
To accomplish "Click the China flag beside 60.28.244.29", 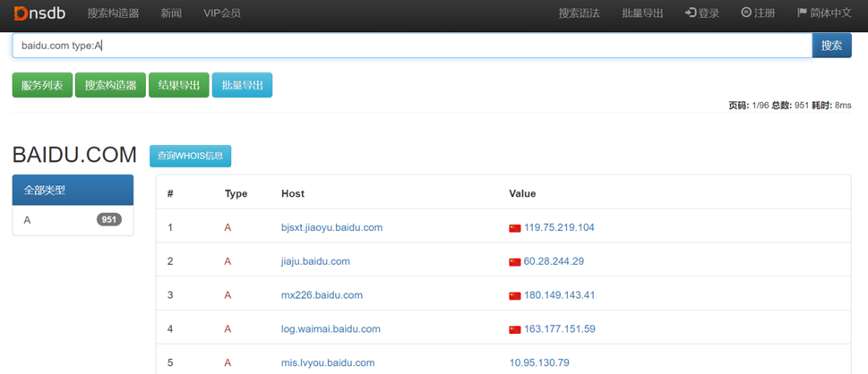I will pyautogui.click(x=515, y=261).
